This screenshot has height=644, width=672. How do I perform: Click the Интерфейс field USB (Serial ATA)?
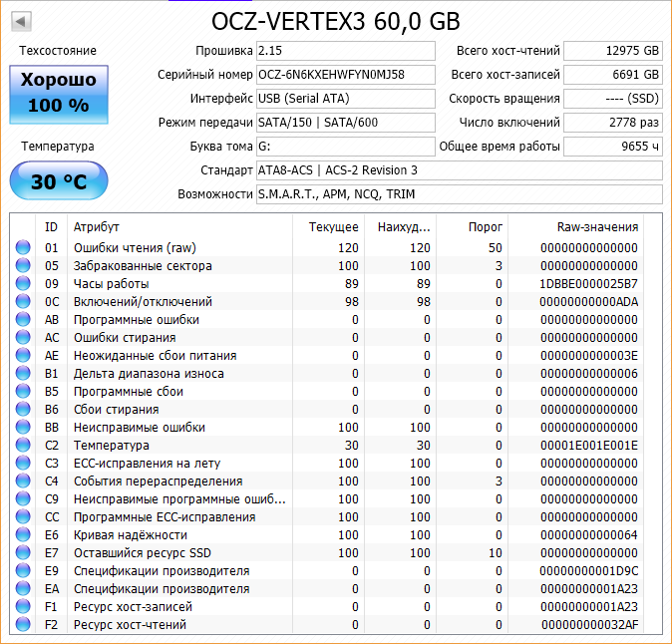pyautogui.click(x=345, y=99)
